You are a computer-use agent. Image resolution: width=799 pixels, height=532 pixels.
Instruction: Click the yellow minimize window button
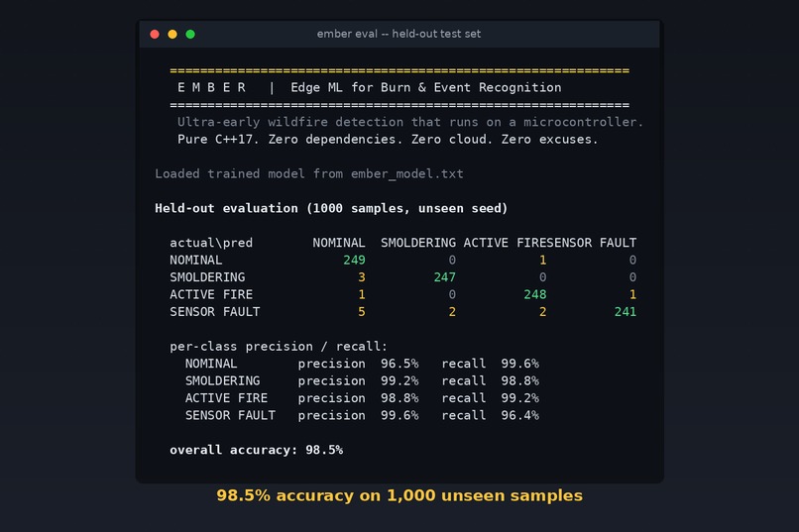point(172,34)
